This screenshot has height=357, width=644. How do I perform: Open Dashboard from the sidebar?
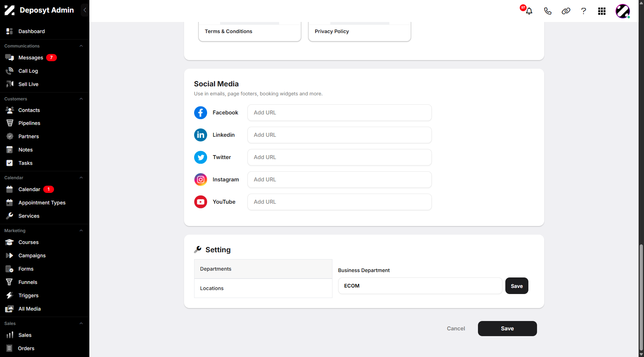[32, 31]
